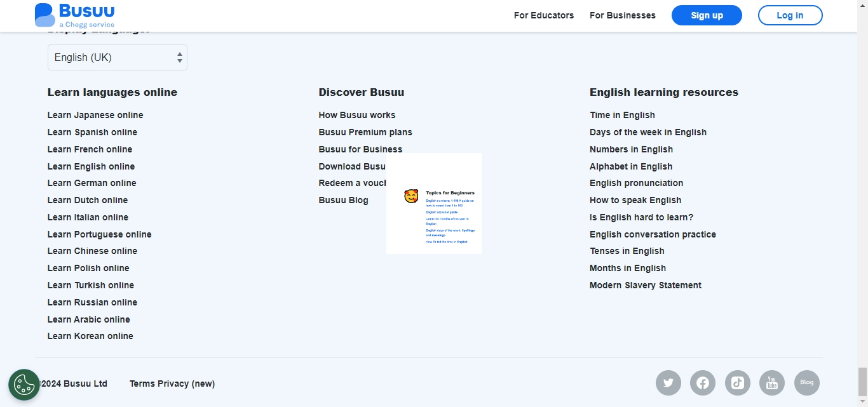Open Learn Spanish online link
Image resolution: width=868 pixels, height=407 pixels.
pos(92,132)
